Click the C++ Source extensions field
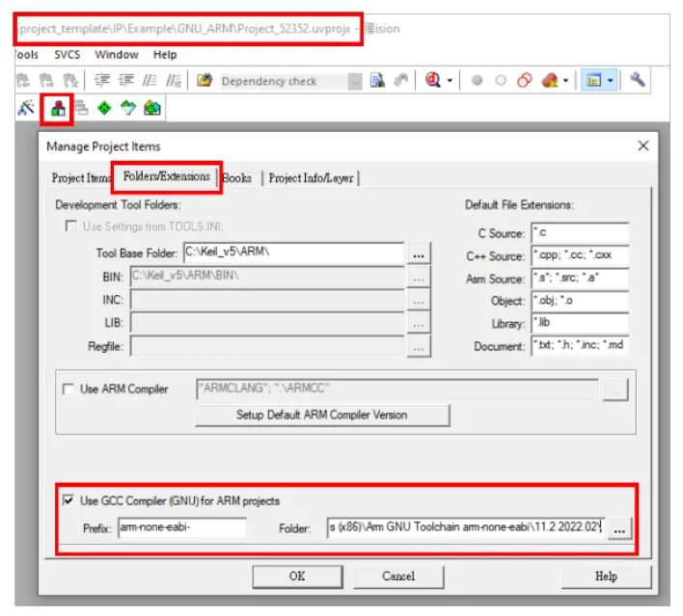683x616 pixels. pos(580,255)
